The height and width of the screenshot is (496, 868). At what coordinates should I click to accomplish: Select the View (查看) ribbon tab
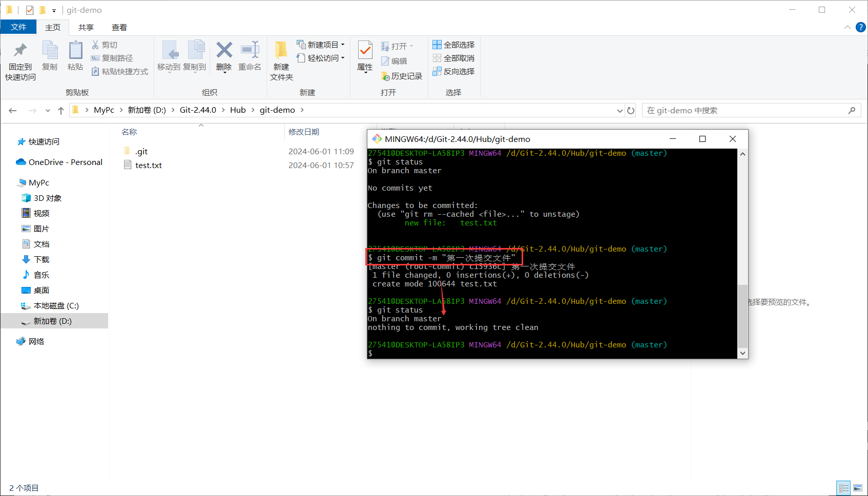point(119,27)
